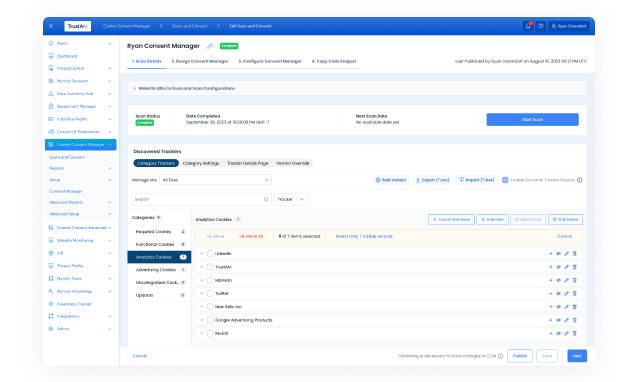Click in the tracker Search field
Viewport: 639px width, 382px height.
(201, 199)
